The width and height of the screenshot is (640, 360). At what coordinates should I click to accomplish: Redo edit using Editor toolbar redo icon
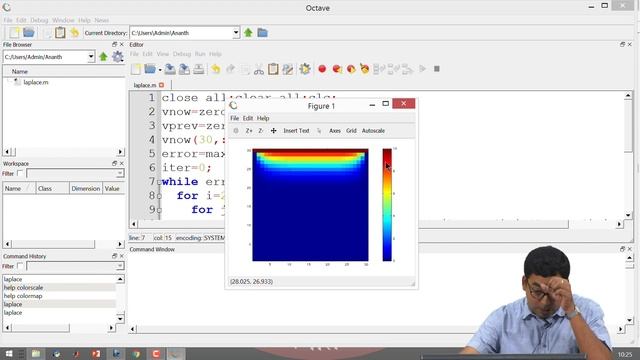pyautogui.click(x=230, y=69)
